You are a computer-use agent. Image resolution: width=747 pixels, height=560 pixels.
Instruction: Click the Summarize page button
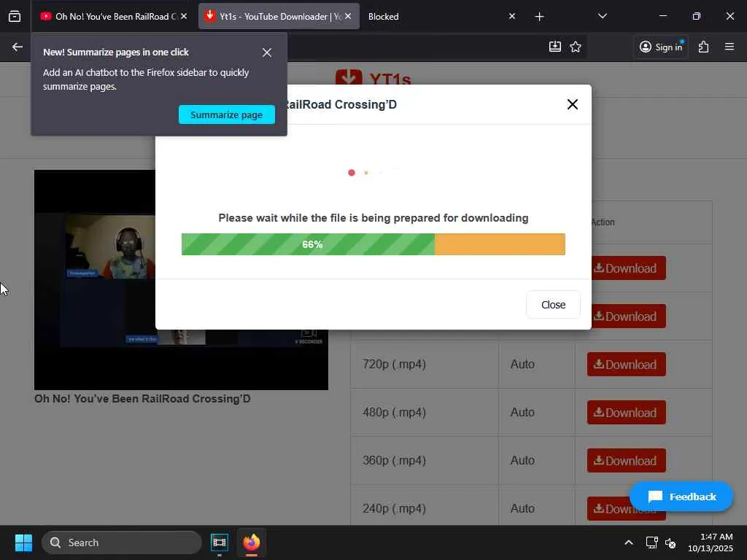[227, 114]
